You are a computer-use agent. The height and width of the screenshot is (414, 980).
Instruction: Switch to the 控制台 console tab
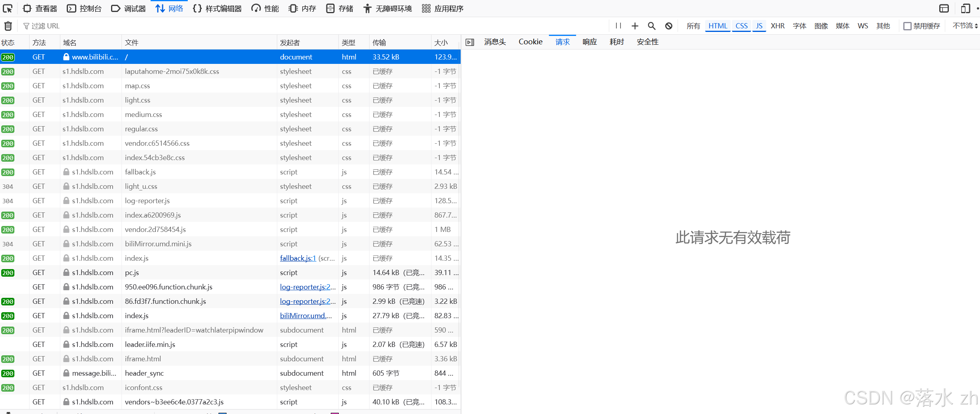tap(84, 8)
